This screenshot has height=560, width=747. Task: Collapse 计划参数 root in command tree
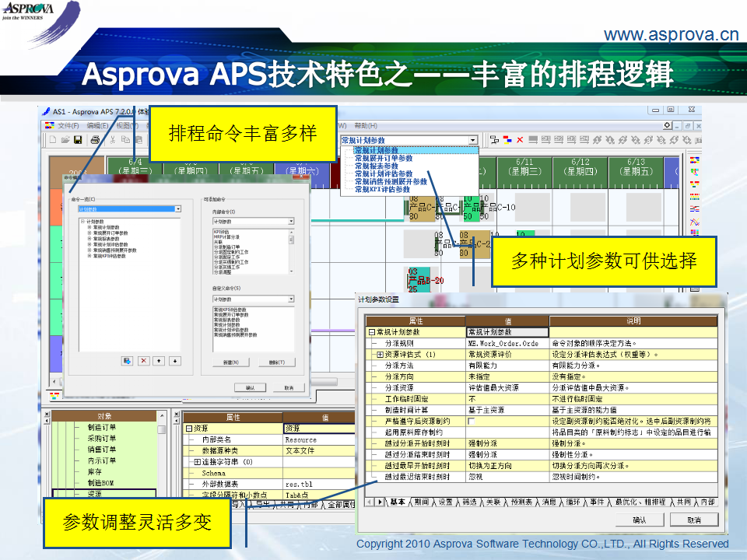tap(83, 222)
